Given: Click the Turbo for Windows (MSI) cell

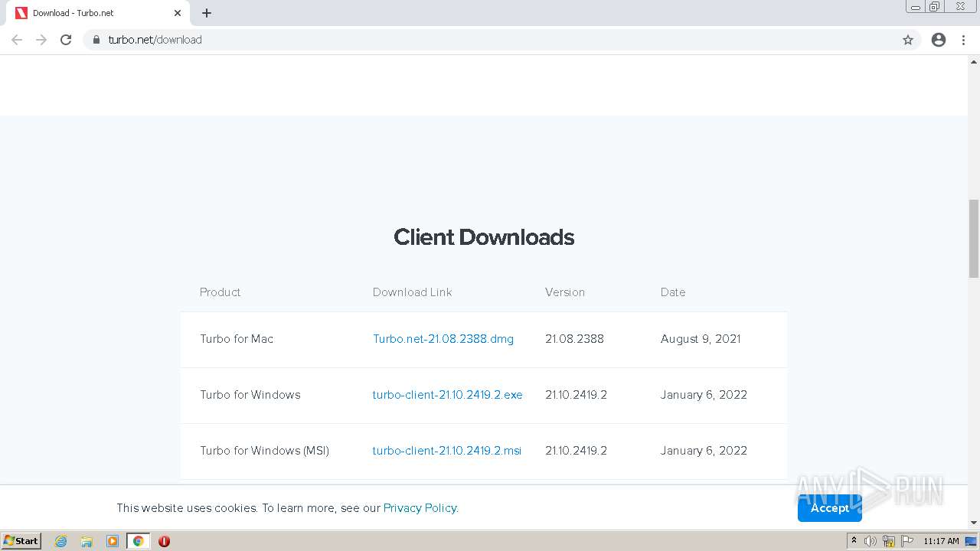Looking at the screenshot, I should pos(264,451).
